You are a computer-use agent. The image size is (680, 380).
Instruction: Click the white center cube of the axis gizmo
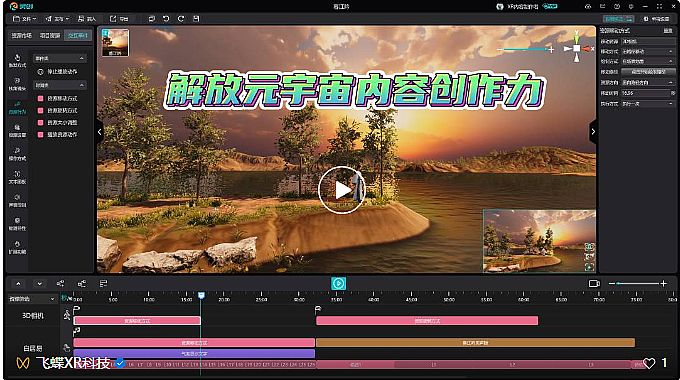[576, 49]
